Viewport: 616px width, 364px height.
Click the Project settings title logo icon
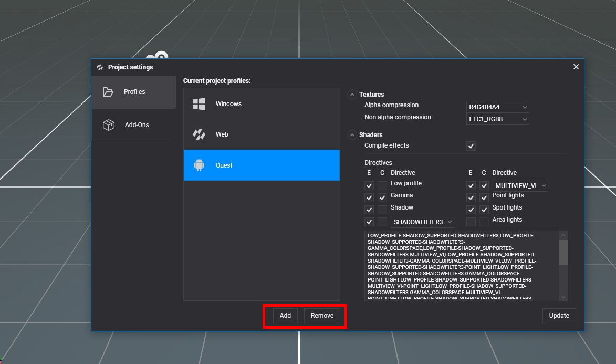[x=100, y=67]
